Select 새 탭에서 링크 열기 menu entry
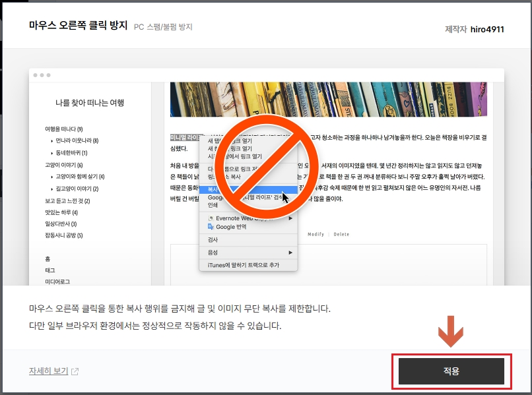 coord(231,140)
